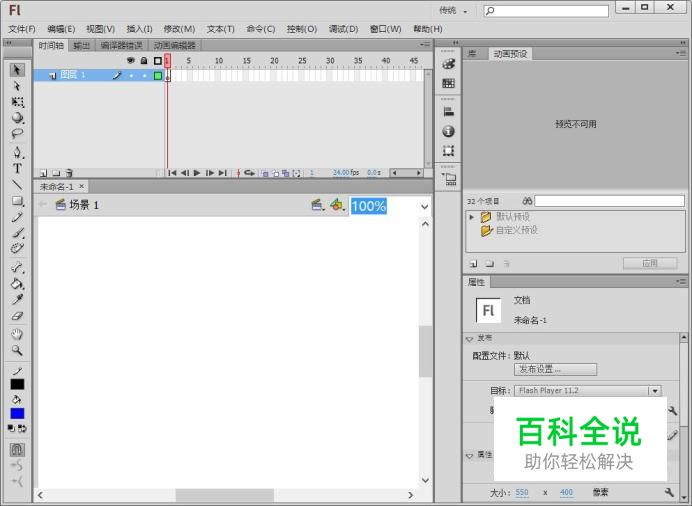Image resolution: width=692 pixels, height=506 pixels.
Task: Open the 属性 panel options menu
Action: coord(681,281)
